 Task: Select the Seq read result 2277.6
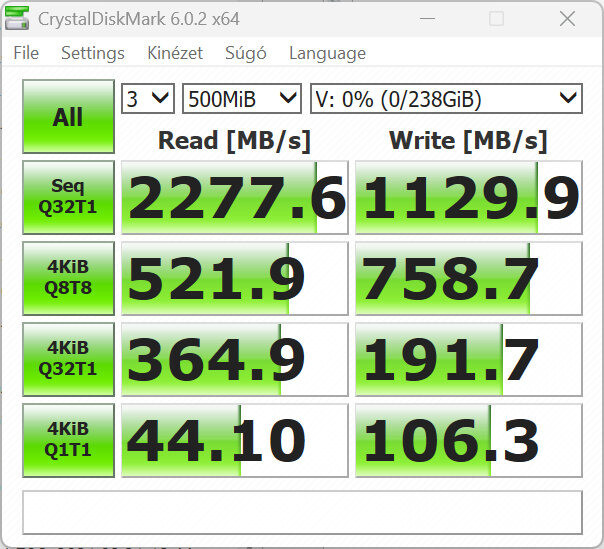(x=235, y=197)
